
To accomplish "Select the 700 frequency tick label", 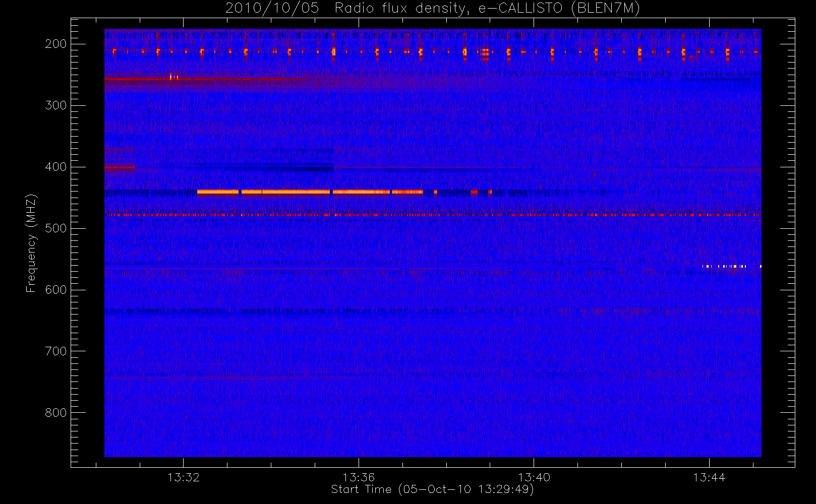I will click(x=55, y=351).
